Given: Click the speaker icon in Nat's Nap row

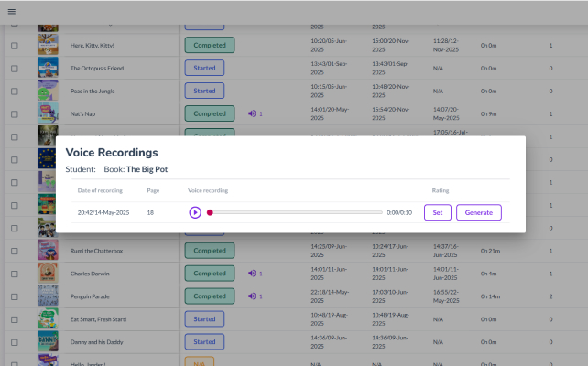Looking at the screenshot, I should [253, 113].
